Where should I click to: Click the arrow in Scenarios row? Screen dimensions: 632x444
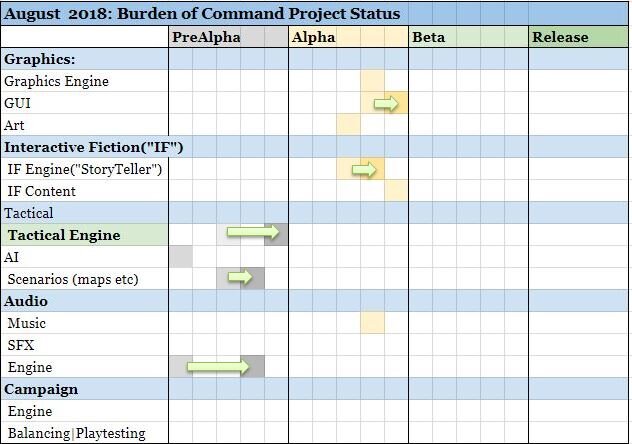[240, 277]
